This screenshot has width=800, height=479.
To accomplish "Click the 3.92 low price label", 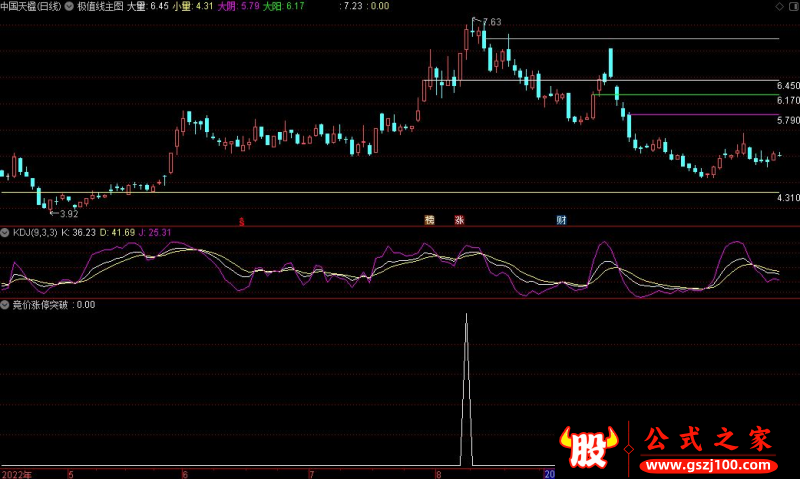I will tap(68, 213).
